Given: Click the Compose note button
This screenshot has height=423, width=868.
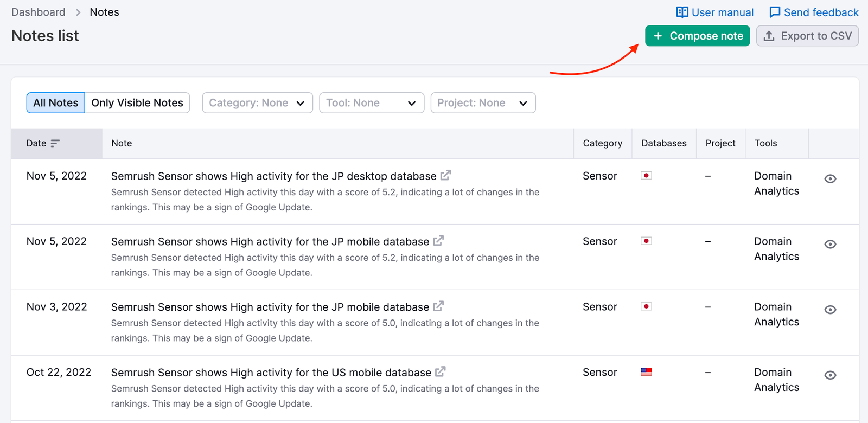Looking at the screenshot, I should pos(698,36).
